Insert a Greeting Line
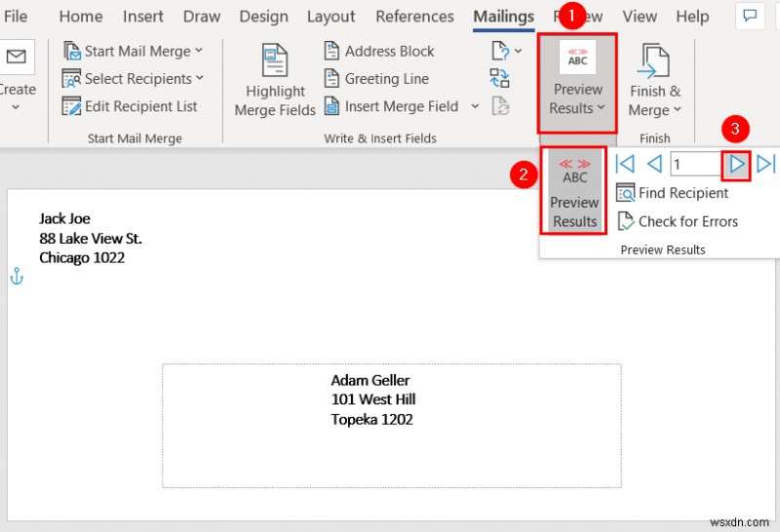Viewport: 780px width, 532px height. [376, 79]
